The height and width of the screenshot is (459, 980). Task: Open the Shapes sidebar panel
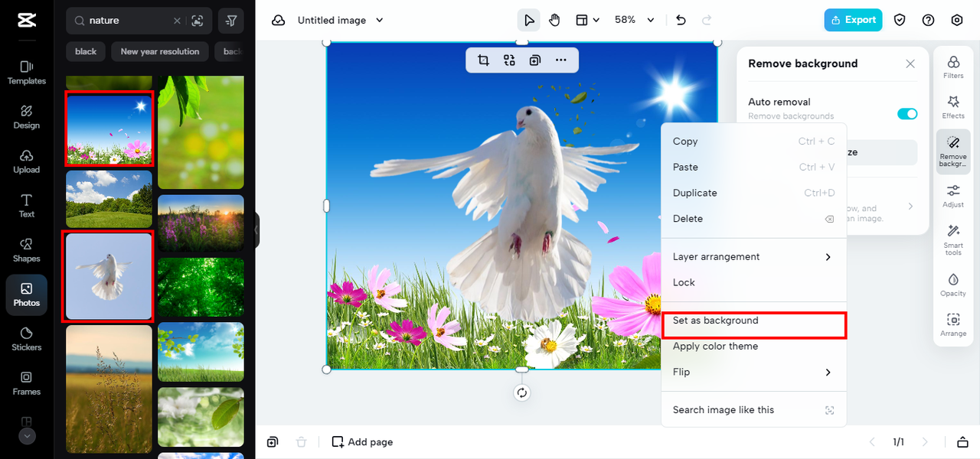(26, 250)
